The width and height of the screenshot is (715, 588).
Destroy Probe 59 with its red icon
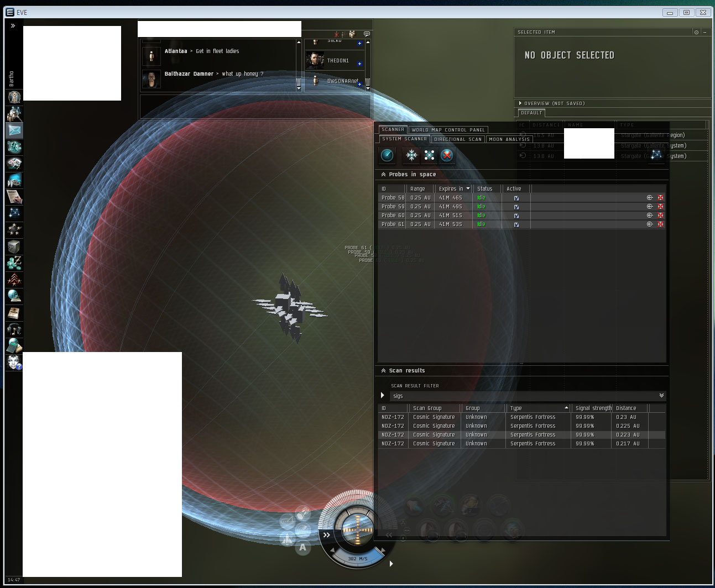[x=660, y=207]
